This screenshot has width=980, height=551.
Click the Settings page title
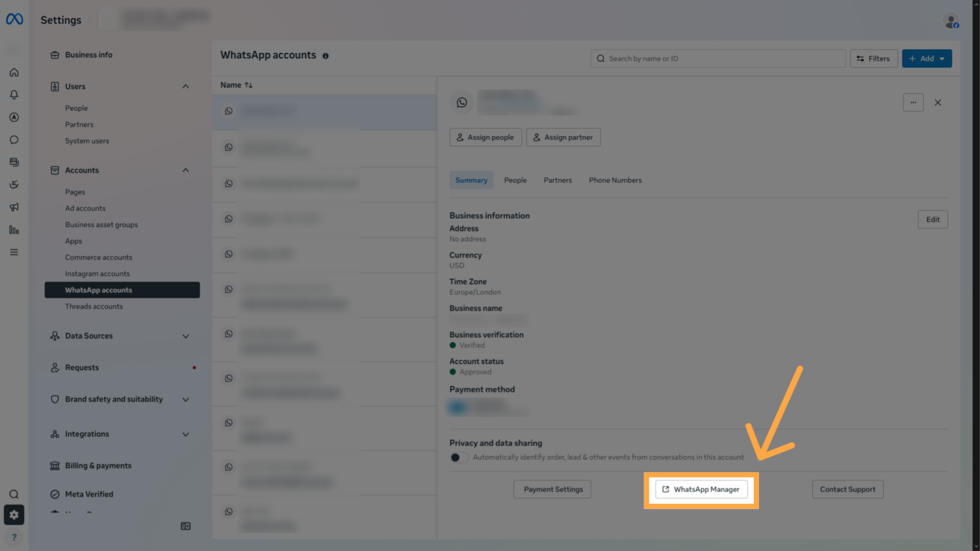click(x=61, y=20)
